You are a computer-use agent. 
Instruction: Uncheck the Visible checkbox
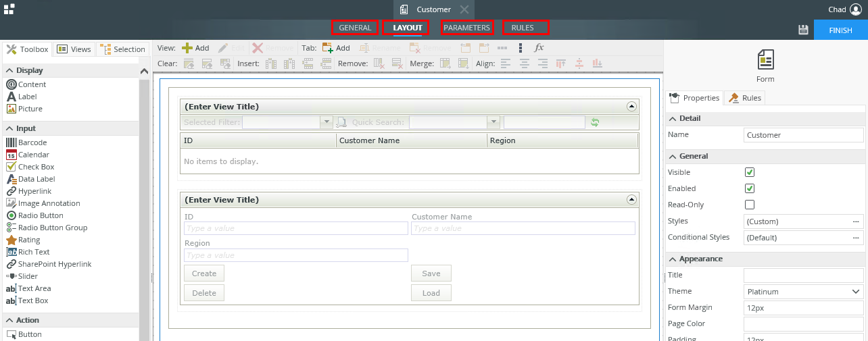[x=749, y=172]
